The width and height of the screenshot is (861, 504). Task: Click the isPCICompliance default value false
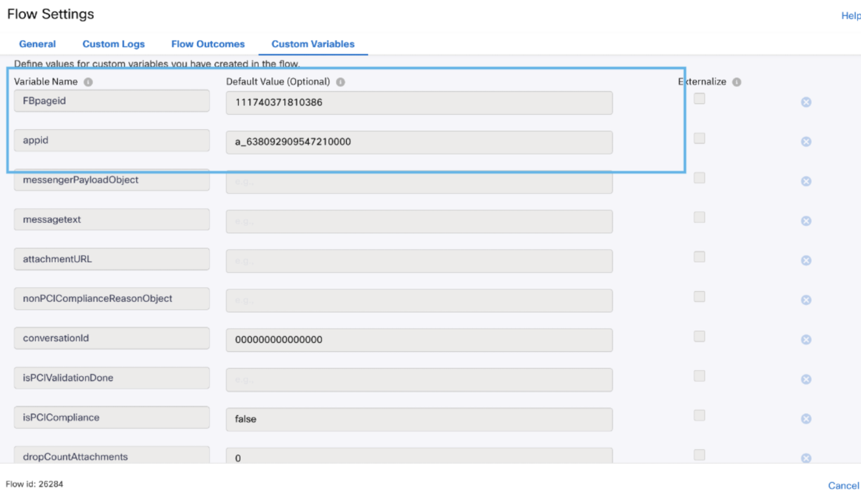419,419
